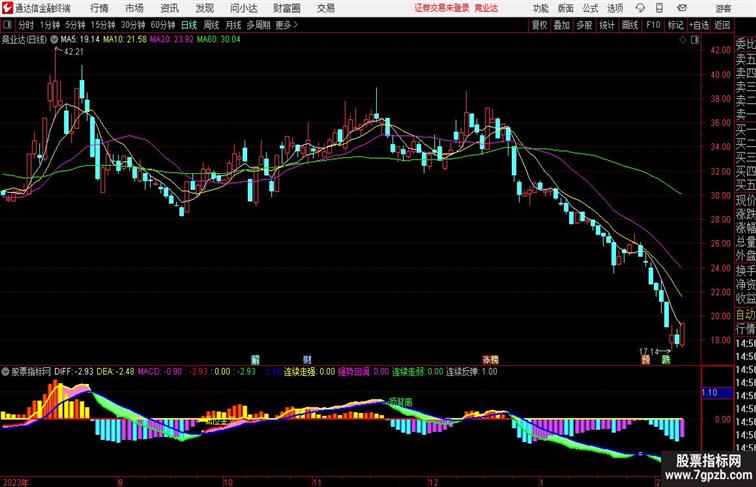Click the red 竞业达 stock name link

(x=486, y=8)
